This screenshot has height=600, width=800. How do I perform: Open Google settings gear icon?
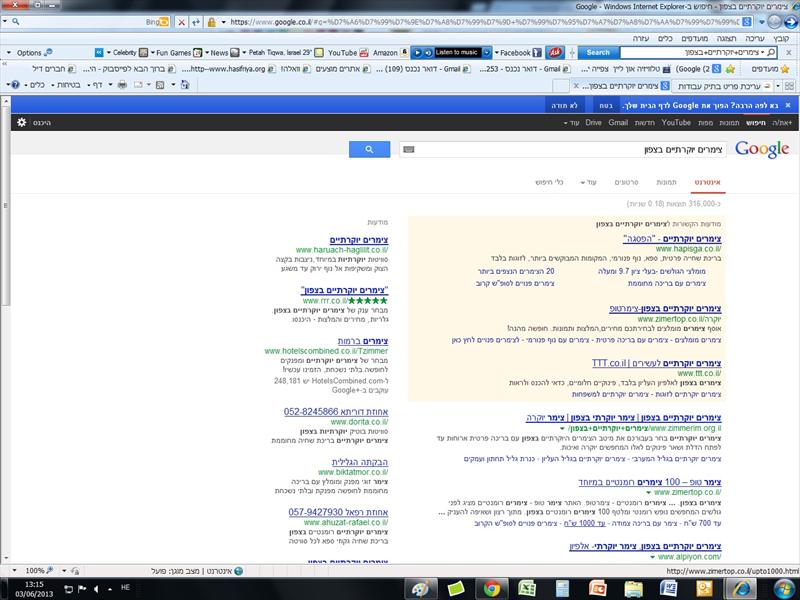tap(21, 122)
